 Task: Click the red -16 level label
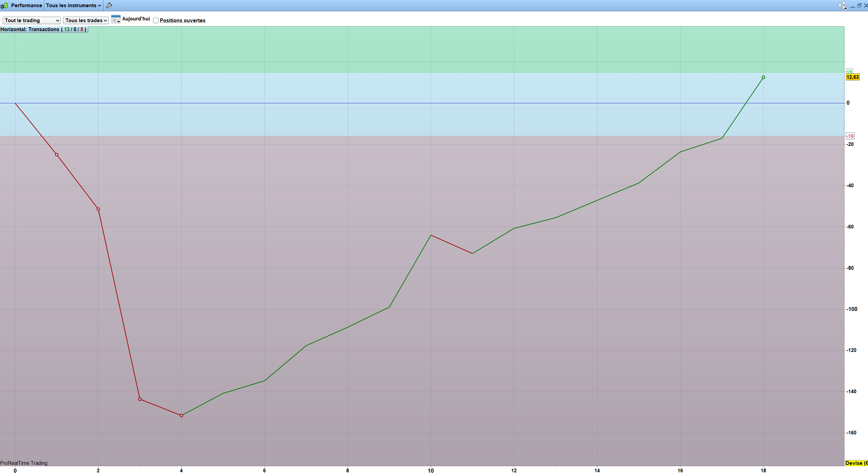click(850, 136)
